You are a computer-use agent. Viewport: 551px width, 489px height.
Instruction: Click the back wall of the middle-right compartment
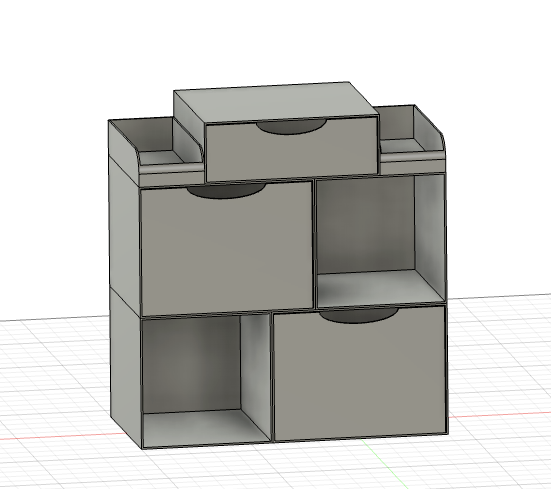(366, 225)
